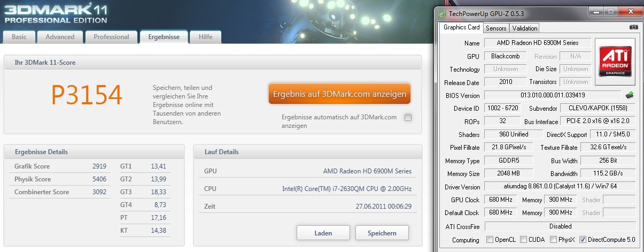Click the BIOS save chip icon
The image size is (644, 252).
coord(630,95)
